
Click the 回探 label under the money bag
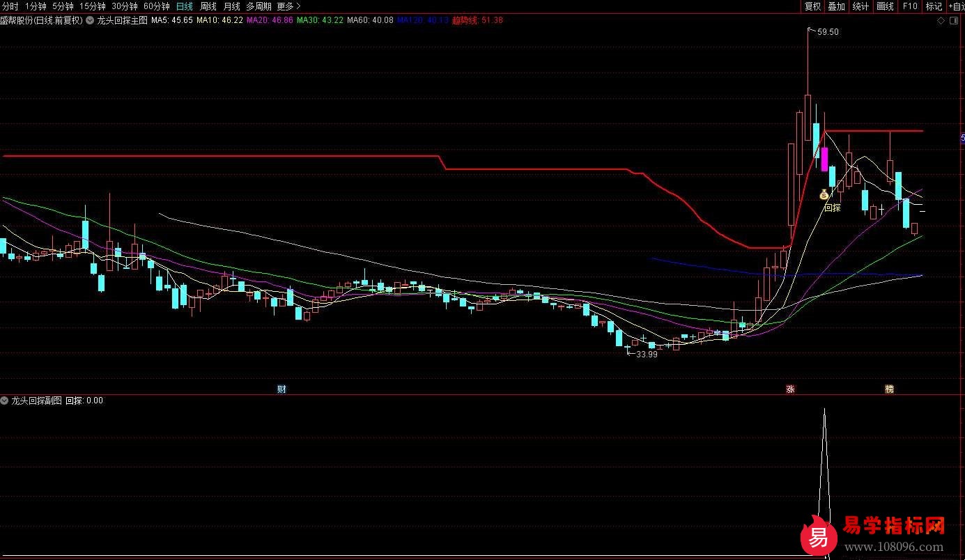point(833,208)
